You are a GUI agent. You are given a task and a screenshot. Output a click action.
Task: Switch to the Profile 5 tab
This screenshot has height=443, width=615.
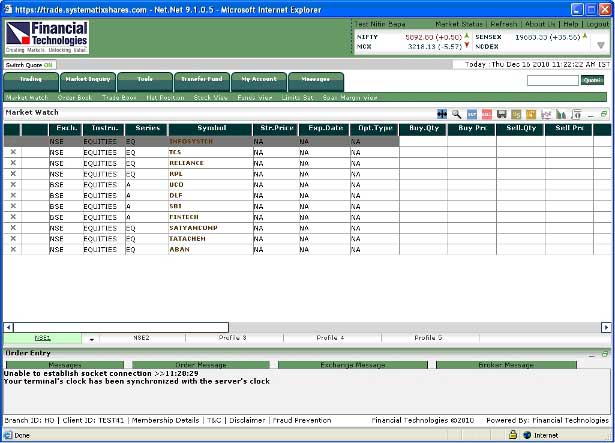coord(428,338)
